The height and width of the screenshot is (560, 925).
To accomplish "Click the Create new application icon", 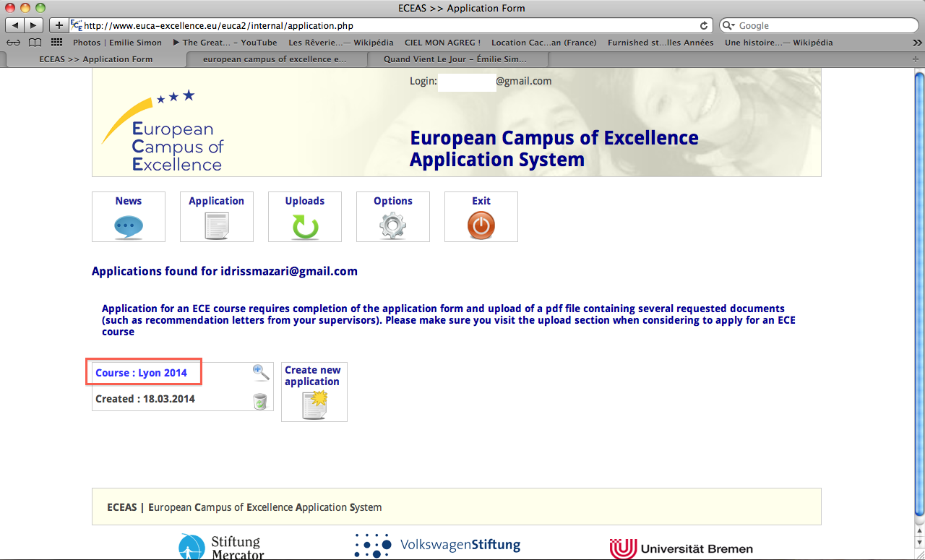I will [x=314, y=405].
